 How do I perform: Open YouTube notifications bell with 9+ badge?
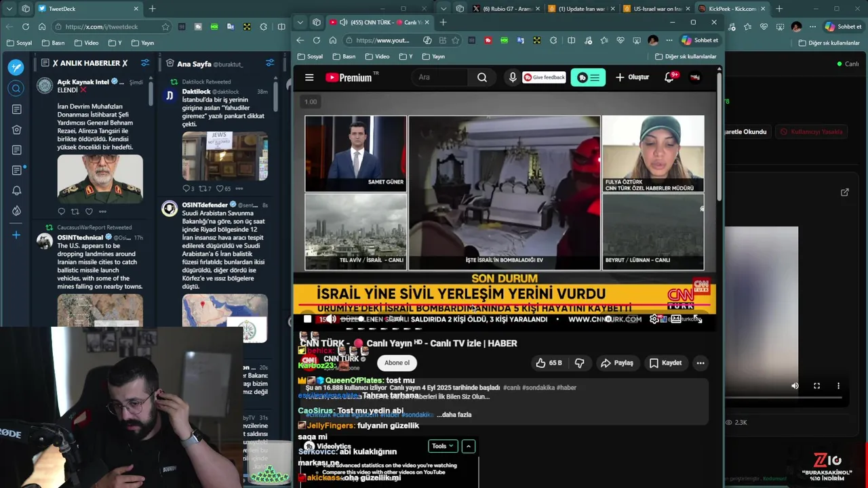click(669, 77)
